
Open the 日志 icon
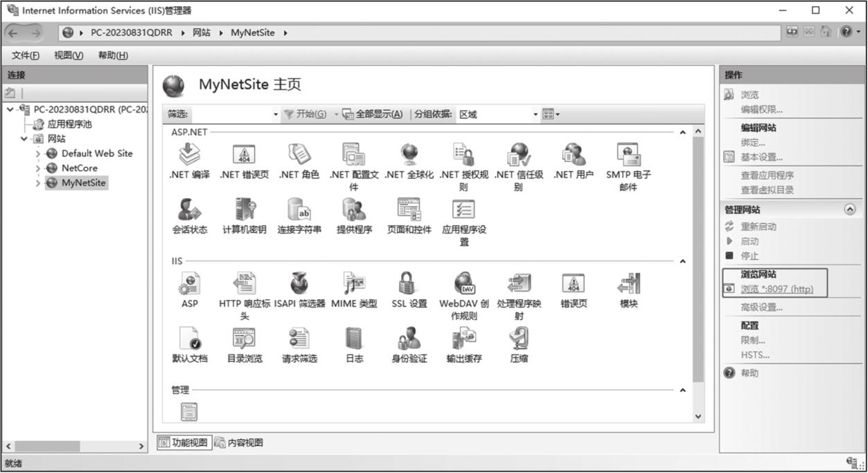(353, 338)
